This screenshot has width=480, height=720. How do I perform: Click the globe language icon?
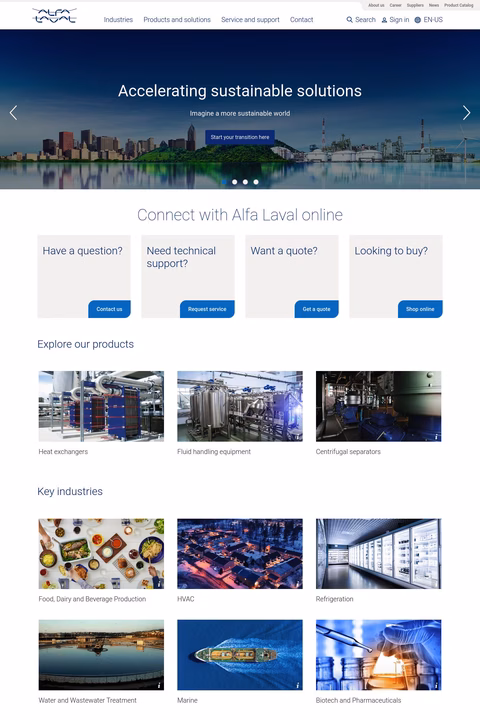point(418,20)
